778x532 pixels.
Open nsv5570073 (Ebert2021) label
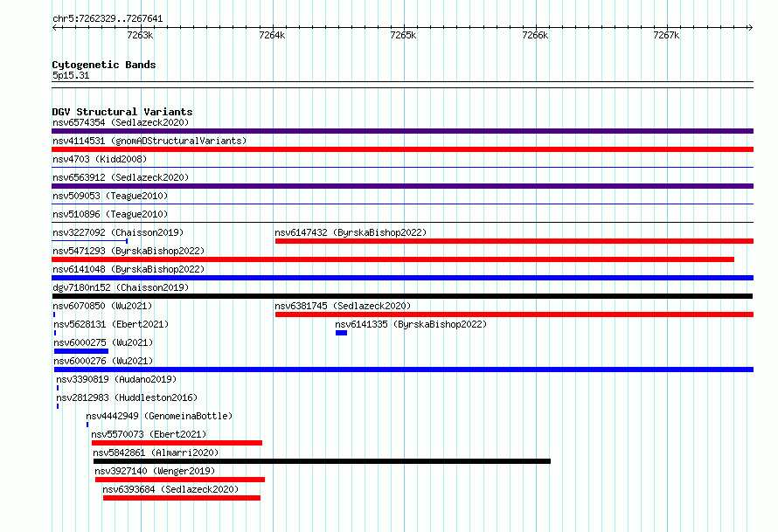point(149,434)
